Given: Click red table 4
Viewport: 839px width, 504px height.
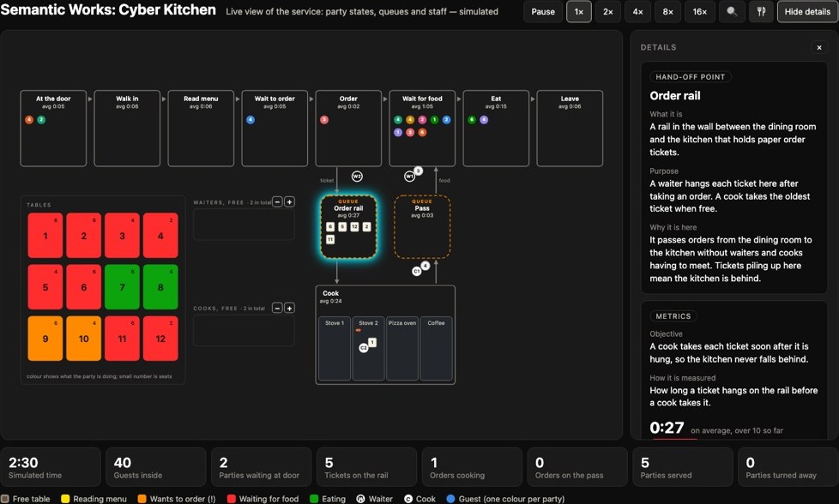Looking at the screenshot, I should (x=160, y=236).
